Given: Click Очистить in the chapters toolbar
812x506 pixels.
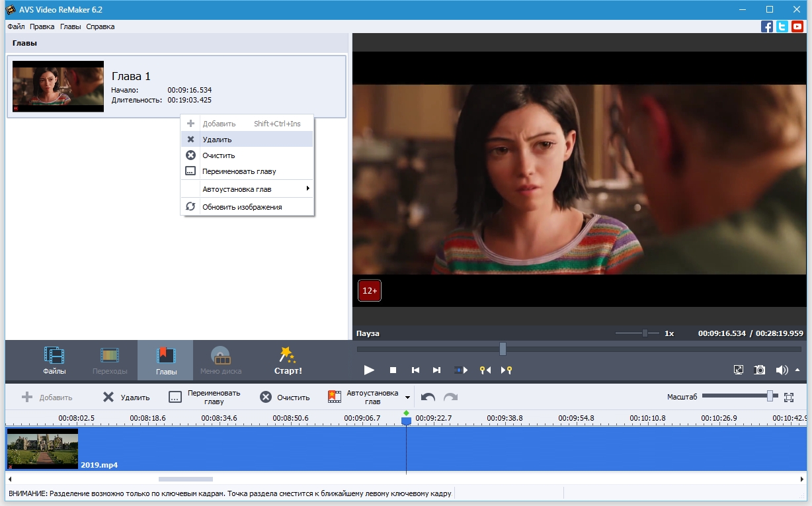Looking at the screenshot, I should click(285, 398).
